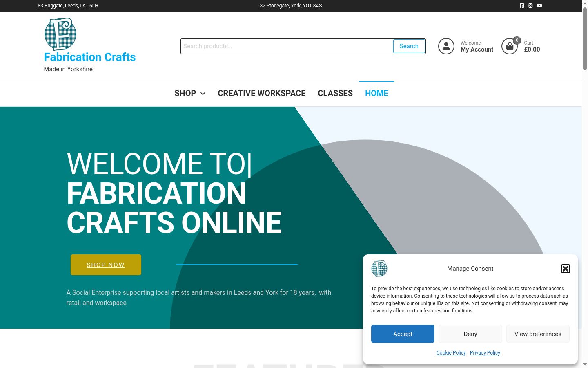This screenshot has height=368, width=588.
Task: Click the Search button
Action: coord(409,46)
